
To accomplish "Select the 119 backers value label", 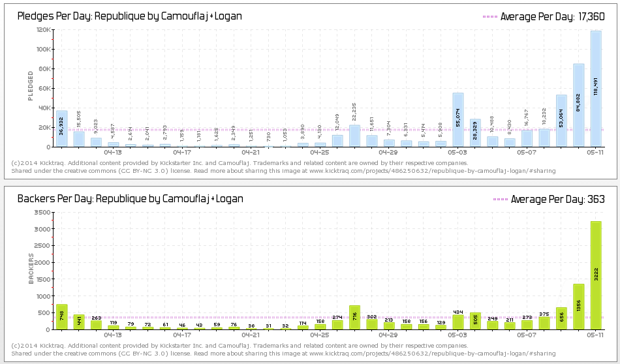I will click(113, 322).
